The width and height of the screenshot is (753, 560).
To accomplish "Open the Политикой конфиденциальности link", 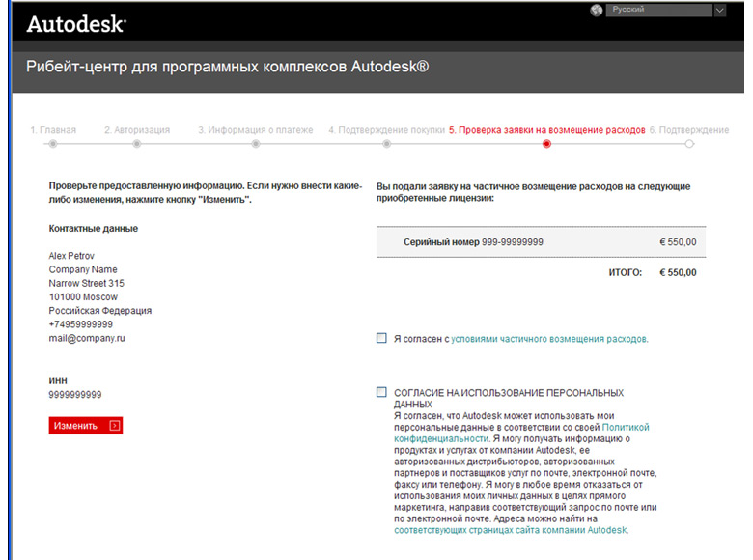I will pyautogui.click(x=521, y=433).
